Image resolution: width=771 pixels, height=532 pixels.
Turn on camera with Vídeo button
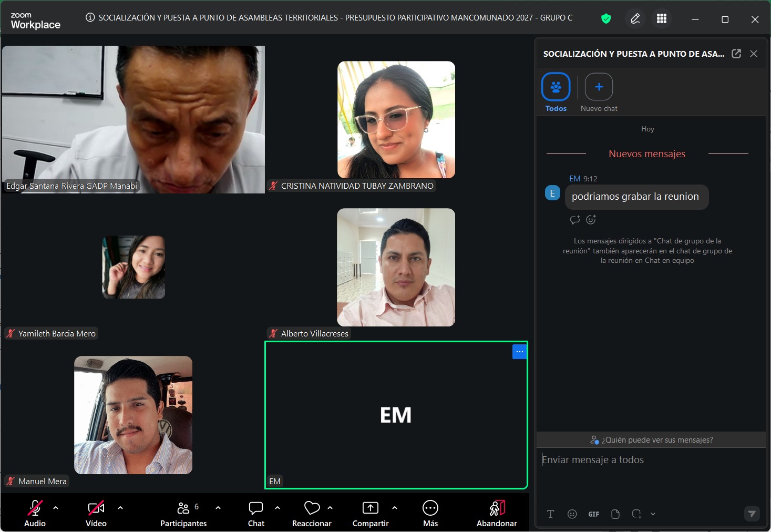point(96,513)
